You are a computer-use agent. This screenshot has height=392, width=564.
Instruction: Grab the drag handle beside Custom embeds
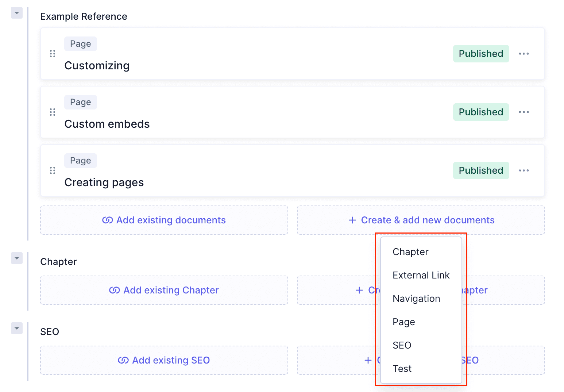53,112
